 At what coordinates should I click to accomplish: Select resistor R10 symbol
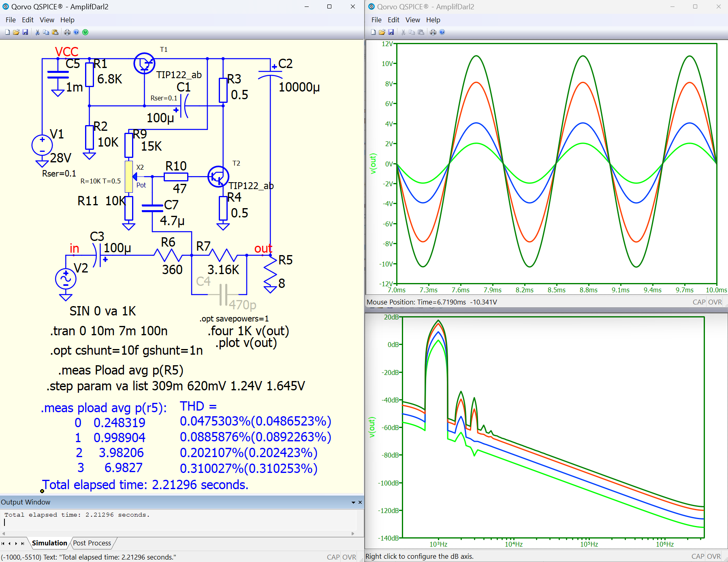(x=176, y=177)
